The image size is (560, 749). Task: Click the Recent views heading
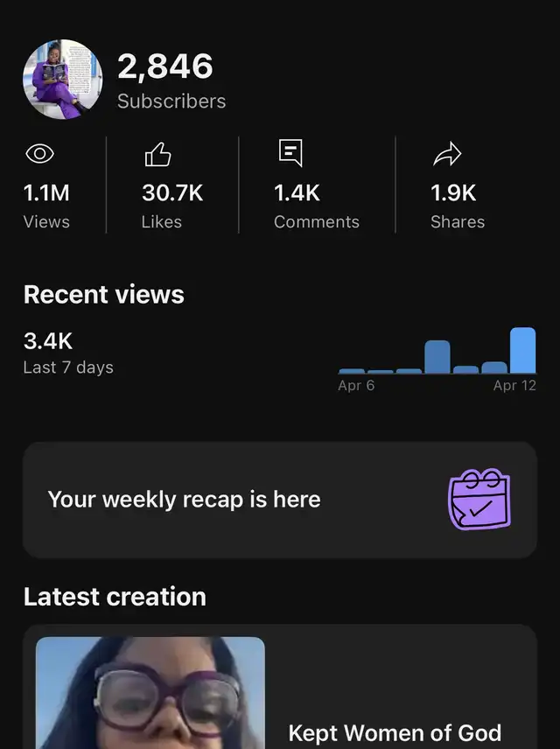pos(104,294)
